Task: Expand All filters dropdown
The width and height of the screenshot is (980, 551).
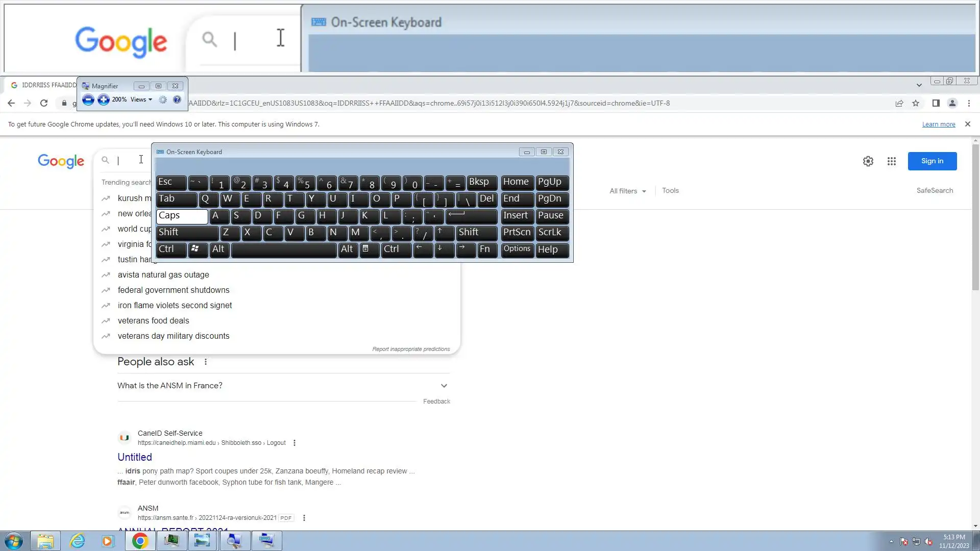Action: (628, 191)
